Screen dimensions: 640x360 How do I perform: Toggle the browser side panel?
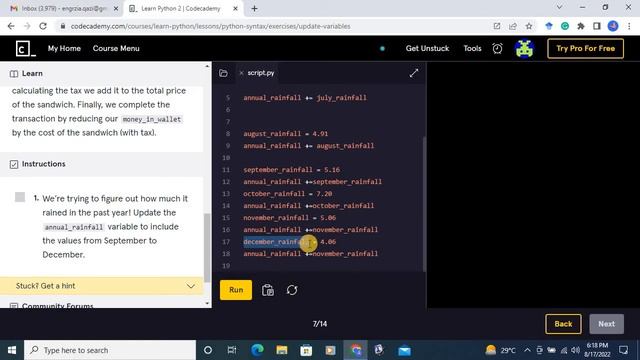pos(597,26)
